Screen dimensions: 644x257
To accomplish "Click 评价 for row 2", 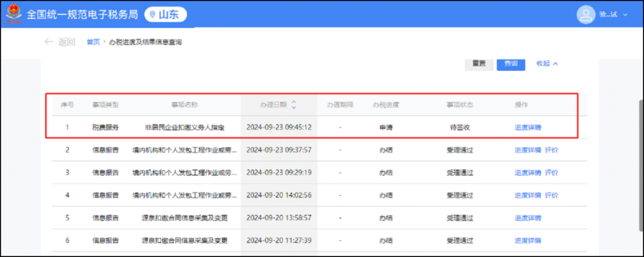I will click(x=552, y=150).
